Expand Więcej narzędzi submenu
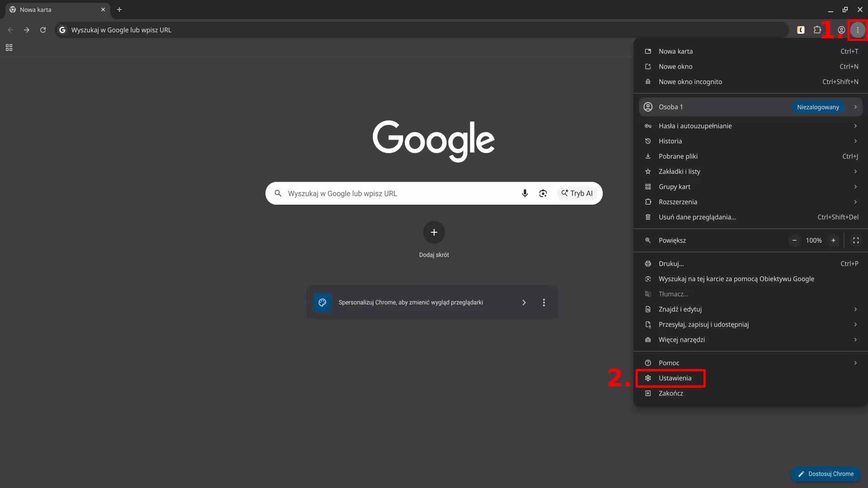 tap(750, 340)
